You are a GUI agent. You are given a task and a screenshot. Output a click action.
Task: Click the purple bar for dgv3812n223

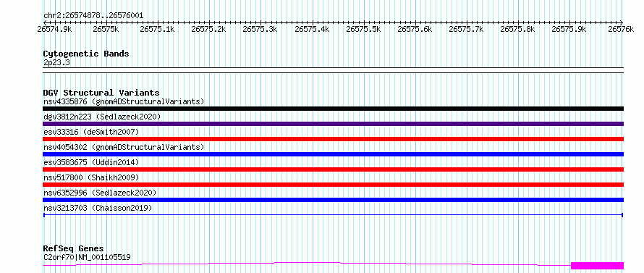pos(334,124)
